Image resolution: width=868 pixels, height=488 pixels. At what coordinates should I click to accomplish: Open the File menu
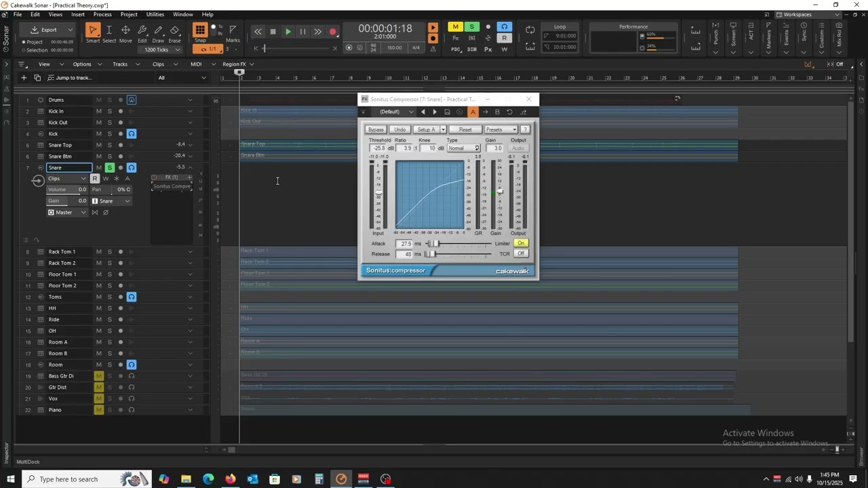point(18,14)
